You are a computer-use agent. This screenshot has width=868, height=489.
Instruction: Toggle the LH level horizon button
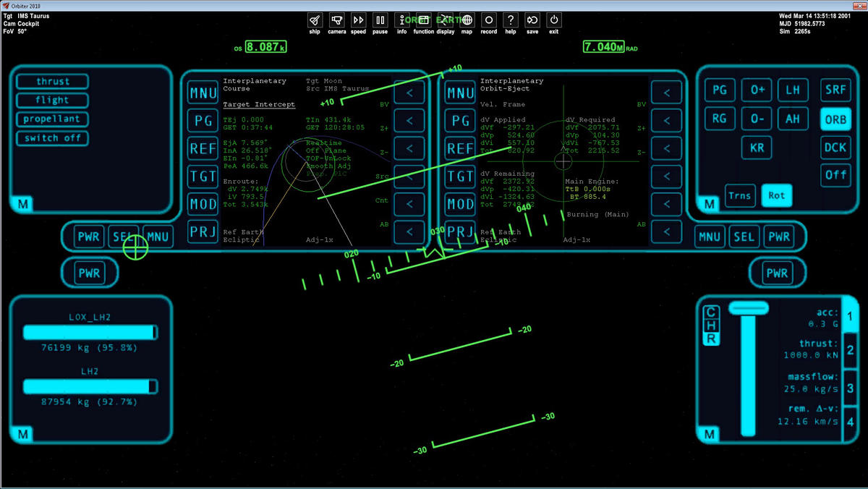point(793,90)
